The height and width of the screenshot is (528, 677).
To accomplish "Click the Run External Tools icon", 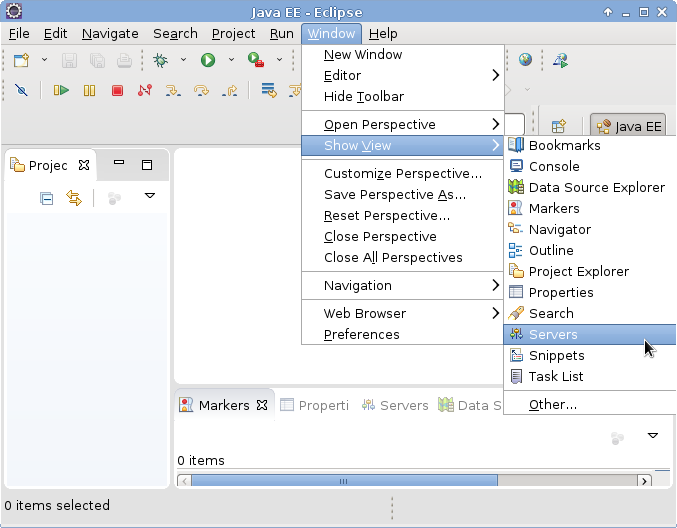I will [256, 60].
